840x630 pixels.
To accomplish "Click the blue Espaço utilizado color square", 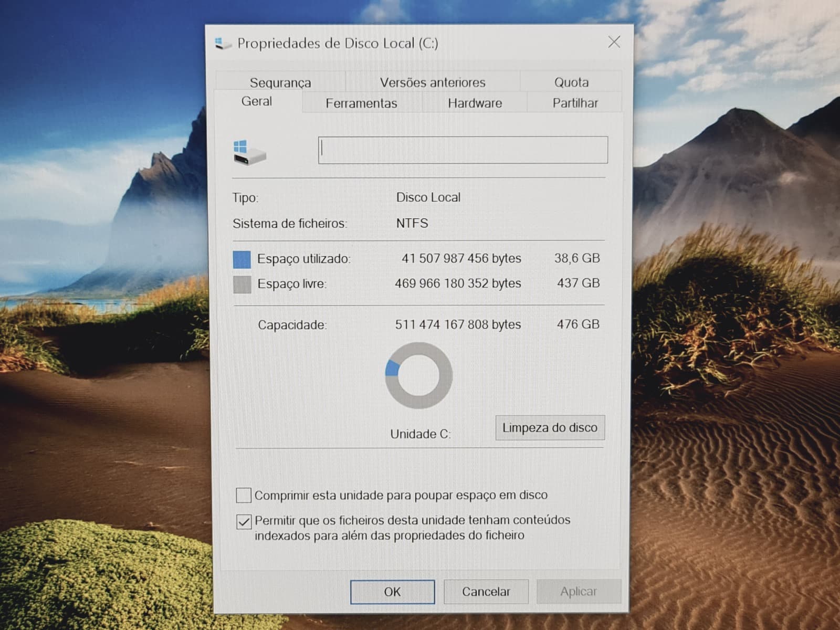I will click(x=242, y=259).
